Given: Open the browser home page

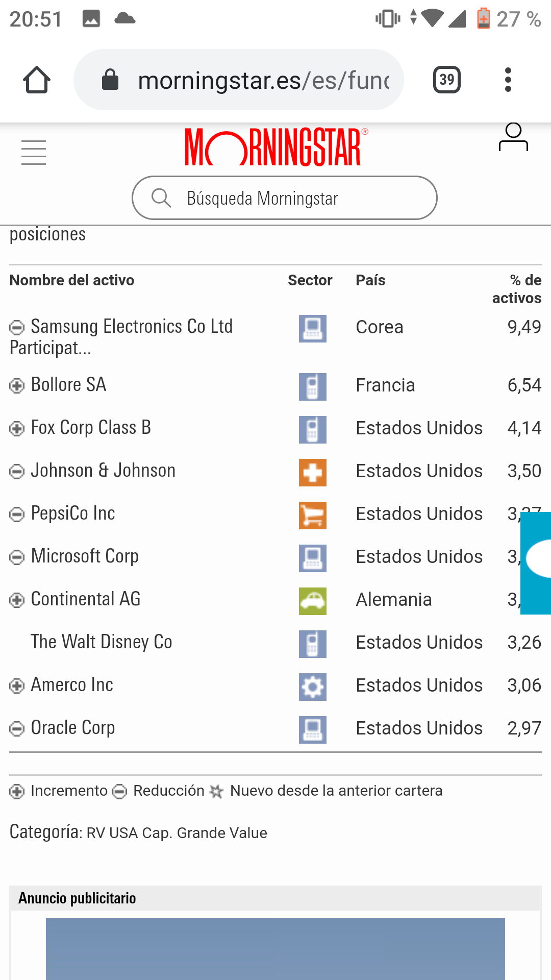Looking at the screenshot, I should pos(37,80).
